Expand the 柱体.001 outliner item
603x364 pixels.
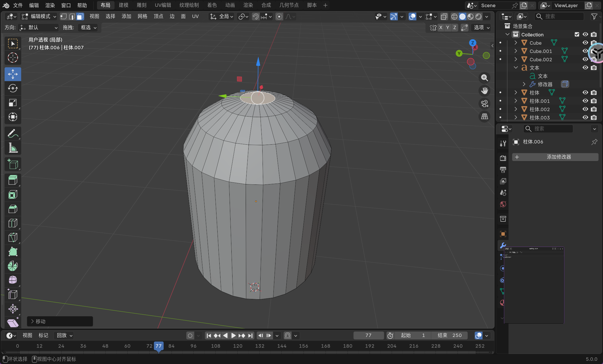(x=516, y=101)
